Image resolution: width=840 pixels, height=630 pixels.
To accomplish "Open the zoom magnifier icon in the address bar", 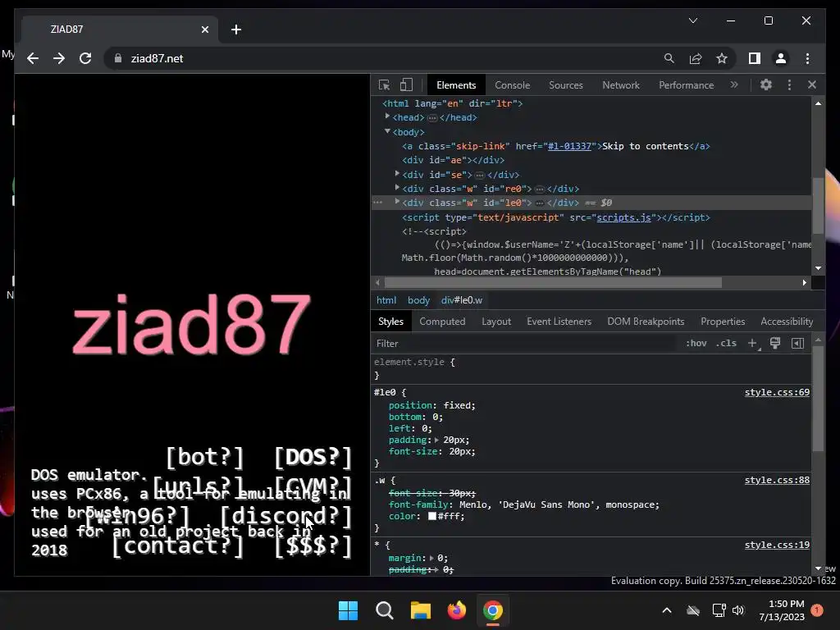I will (x=669, y=58).
